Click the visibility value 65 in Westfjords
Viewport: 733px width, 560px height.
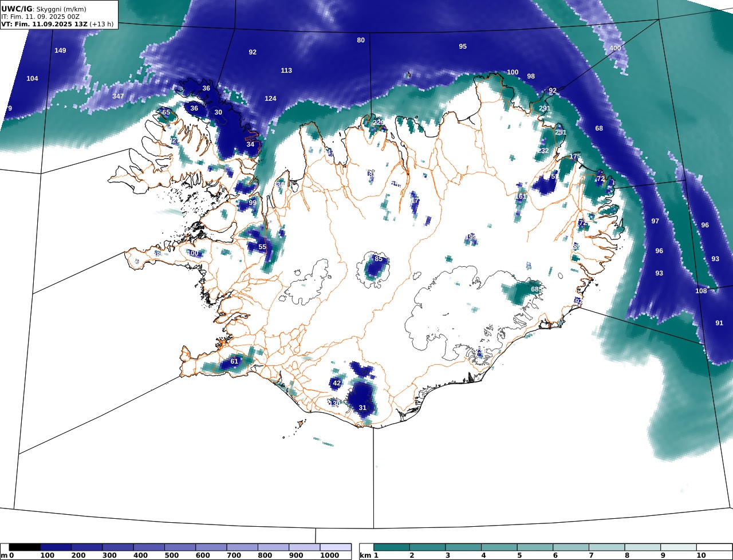166,112
